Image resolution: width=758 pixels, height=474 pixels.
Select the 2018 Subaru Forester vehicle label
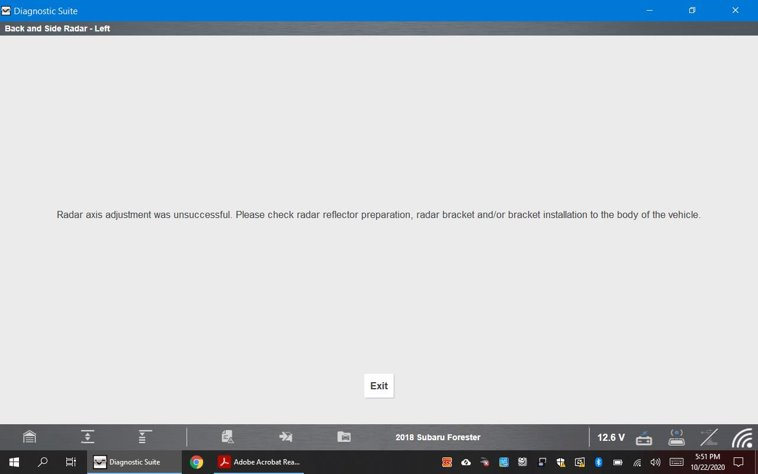(x=438, y=437)
